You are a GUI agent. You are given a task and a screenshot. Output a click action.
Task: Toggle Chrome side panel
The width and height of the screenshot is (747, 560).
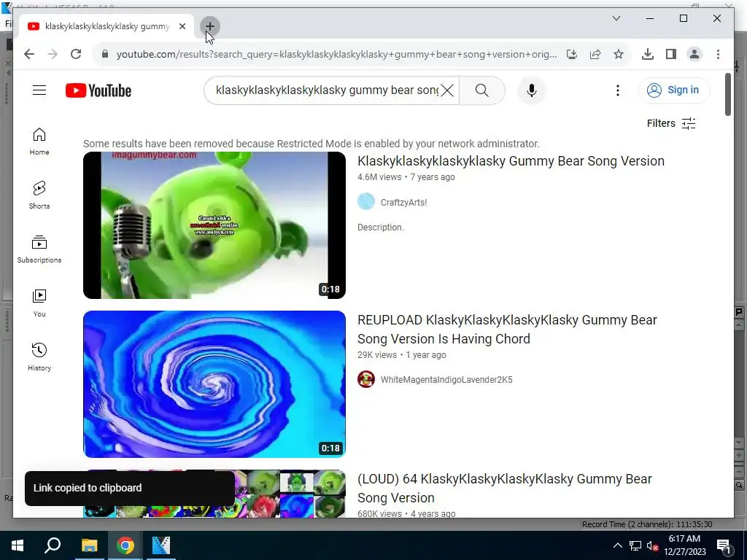click(671, 54)
